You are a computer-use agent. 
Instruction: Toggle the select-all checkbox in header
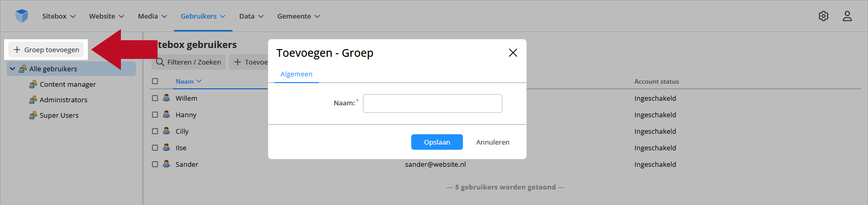click(155, 81)
